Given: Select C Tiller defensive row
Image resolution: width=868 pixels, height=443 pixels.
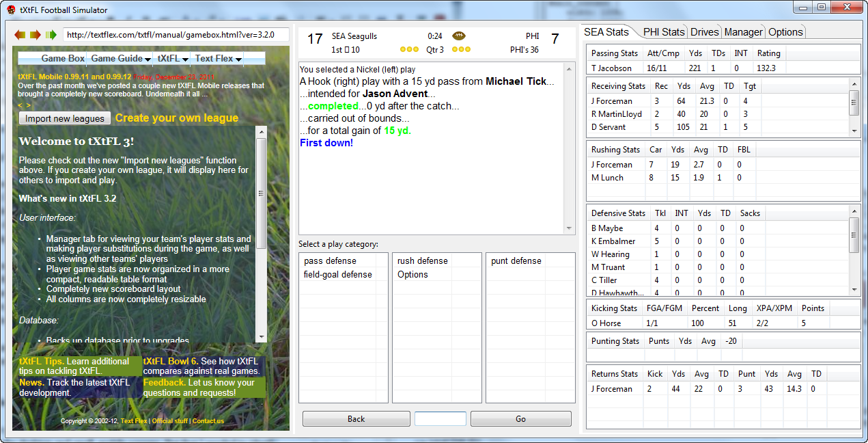Looking at the screenshot, I should click(x=718, y=280).
